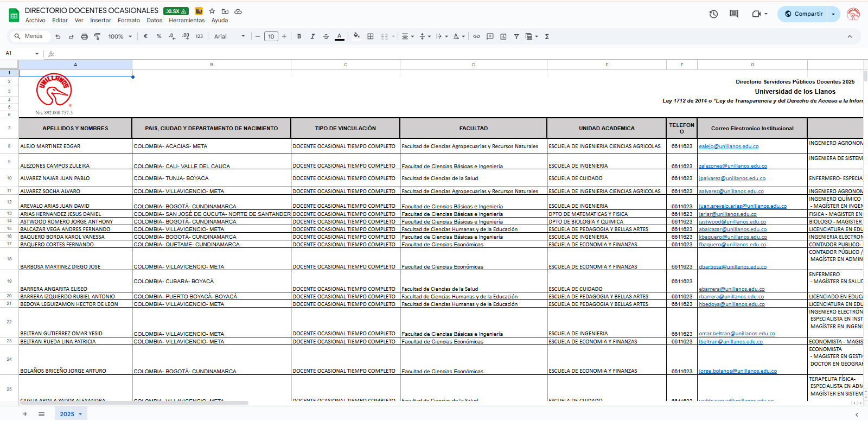Screen dimensions: 868x421
Task: Undo the last action
Action: (58, 37)
